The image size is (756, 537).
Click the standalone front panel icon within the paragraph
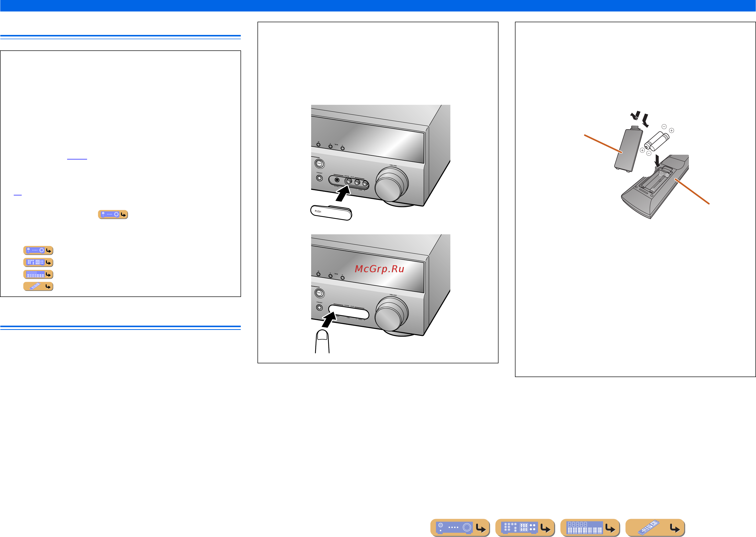113,214
